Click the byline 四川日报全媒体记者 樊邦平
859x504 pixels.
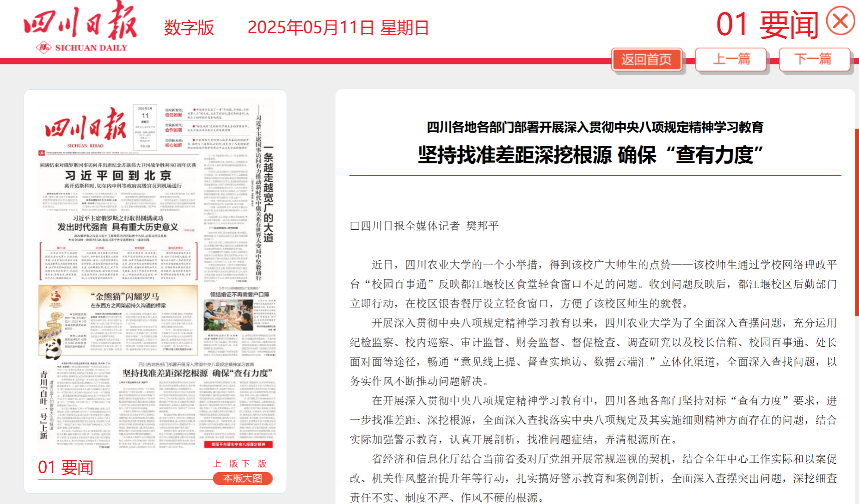tap(424, 226)
